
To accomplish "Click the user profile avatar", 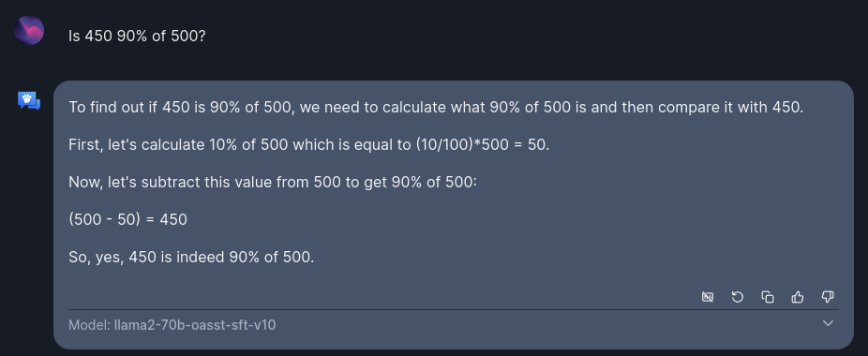I will pyautogui.click(x=29, y=30).
